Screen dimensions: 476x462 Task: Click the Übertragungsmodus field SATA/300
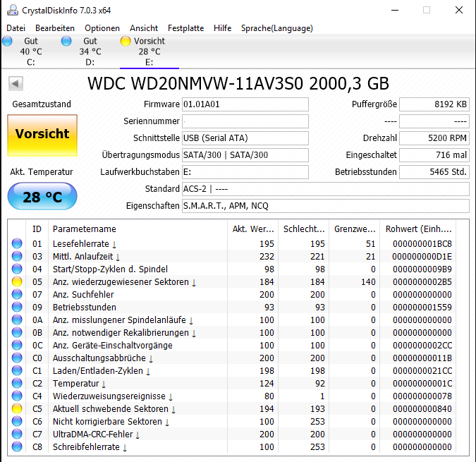245,155
